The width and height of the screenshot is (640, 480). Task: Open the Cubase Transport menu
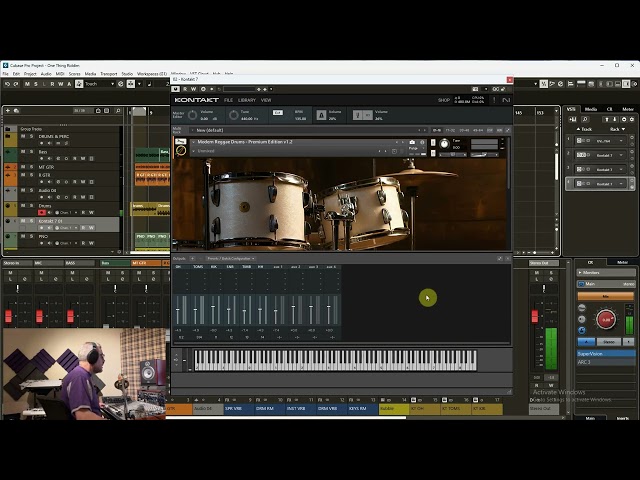click(109, 74)
